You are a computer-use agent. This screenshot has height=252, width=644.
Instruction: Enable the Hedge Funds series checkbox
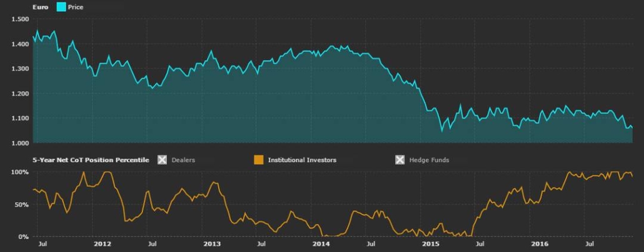coord(400,160)
